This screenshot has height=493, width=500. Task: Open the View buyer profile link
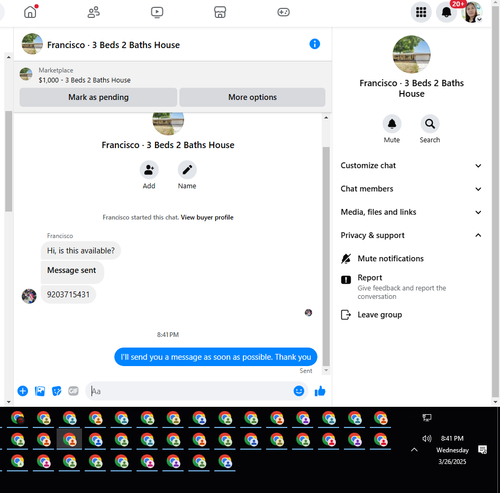207,217
